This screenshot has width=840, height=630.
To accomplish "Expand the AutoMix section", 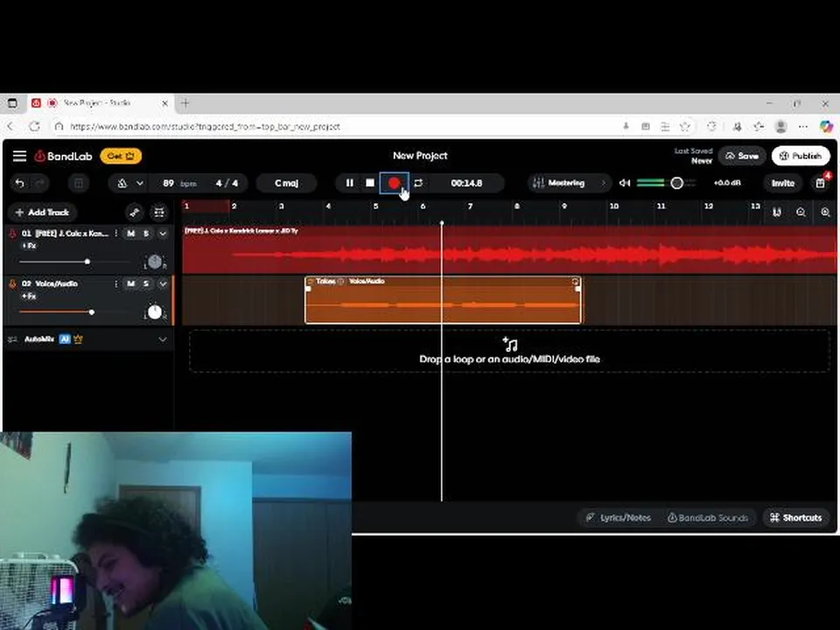I will click(163, 339).
